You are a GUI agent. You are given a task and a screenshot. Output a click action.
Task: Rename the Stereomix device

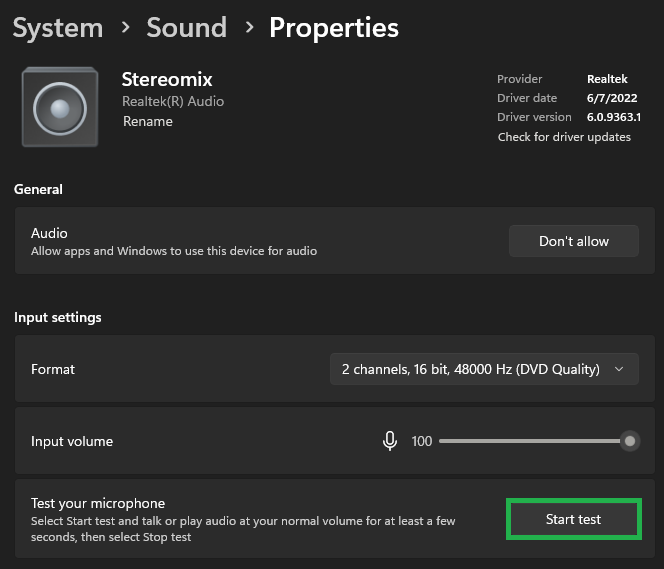coord(147,121)
